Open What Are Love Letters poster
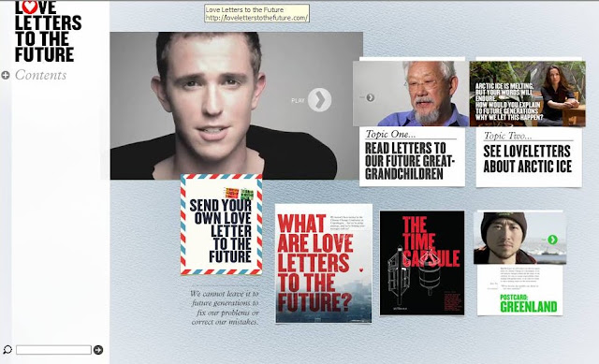599x364 pixels. pos(324,263)
